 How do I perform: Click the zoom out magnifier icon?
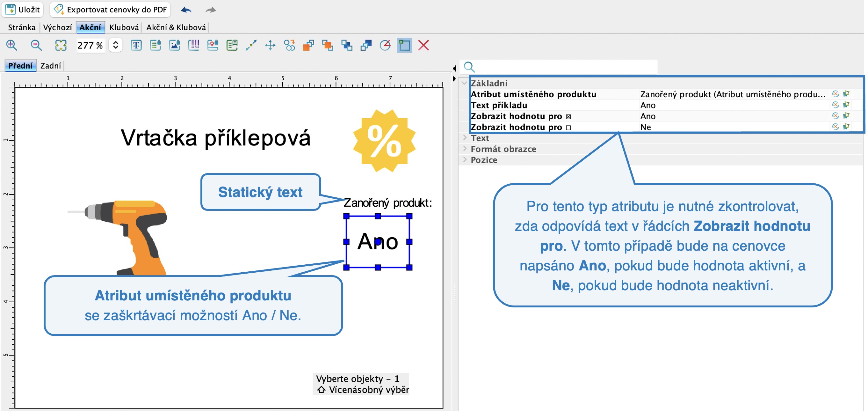click(36, 45)
